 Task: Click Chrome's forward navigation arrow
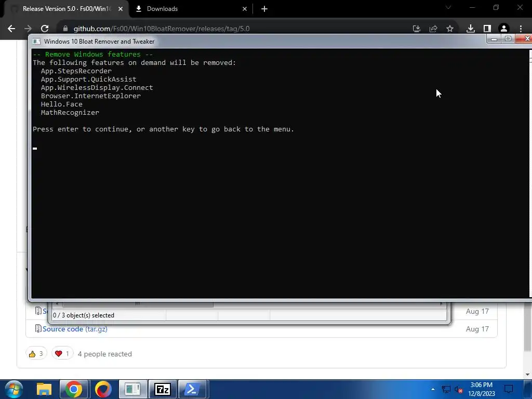[x=28, y=29]
